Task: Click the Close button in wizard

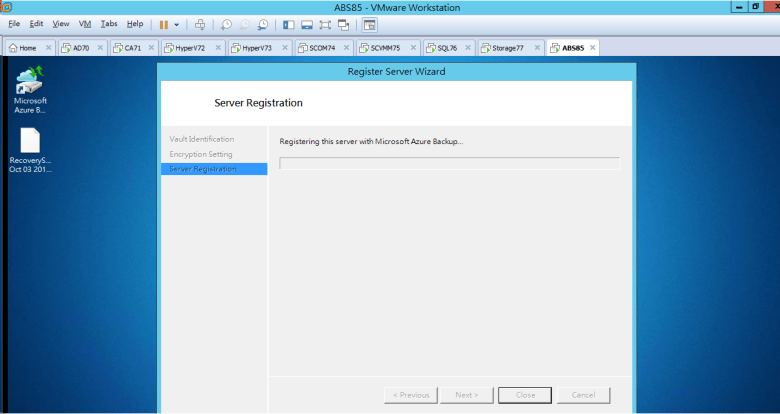Action: [x=525, y=395]
